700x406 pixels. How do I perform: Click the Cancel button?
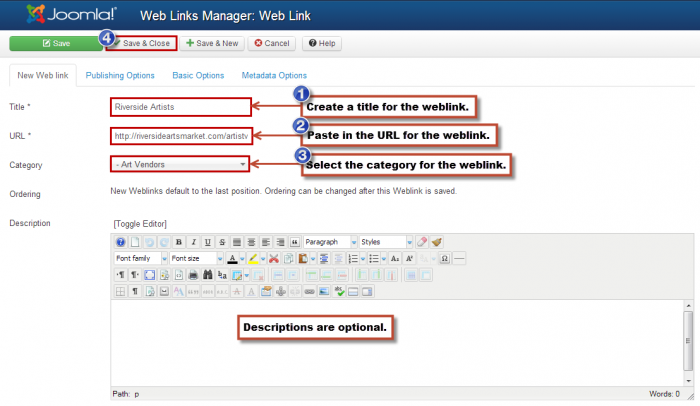(x=272, y=43)
